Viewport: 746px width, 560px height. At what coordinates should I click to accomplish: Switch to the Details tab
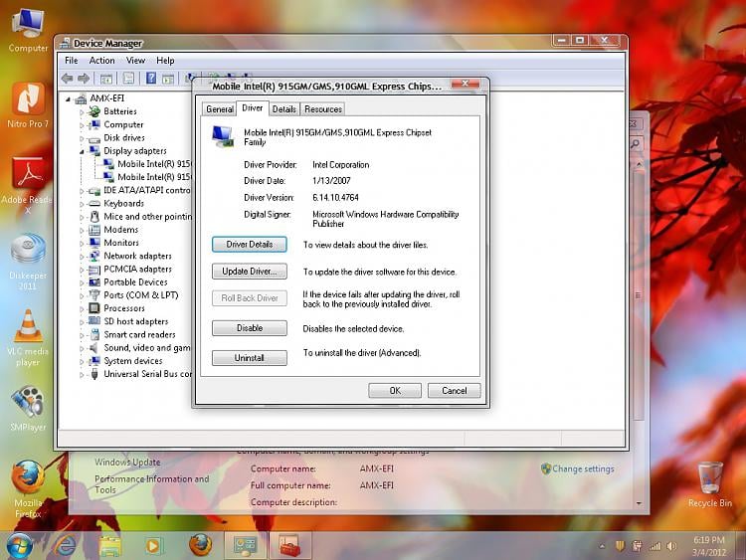tap(284, 109)
